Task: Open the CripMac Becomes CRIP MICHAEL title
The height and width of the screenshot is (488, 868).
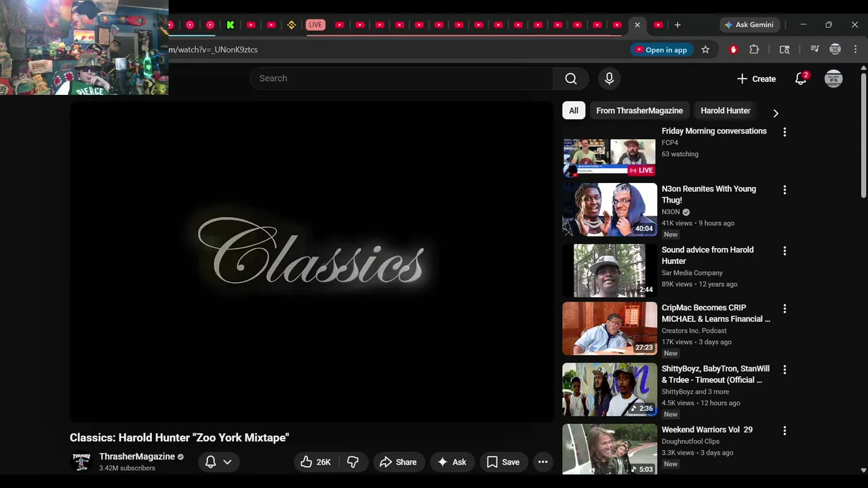Action: click(716, 313)
